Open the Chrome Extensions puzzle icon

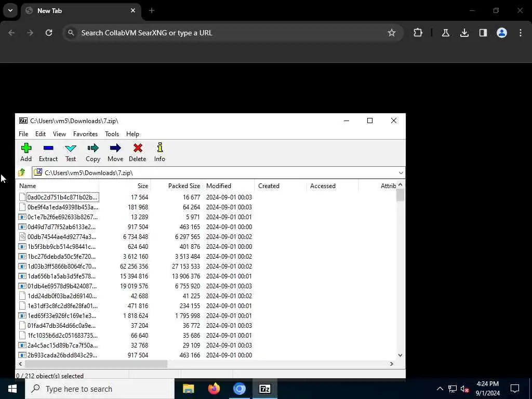tap(418, 33)
